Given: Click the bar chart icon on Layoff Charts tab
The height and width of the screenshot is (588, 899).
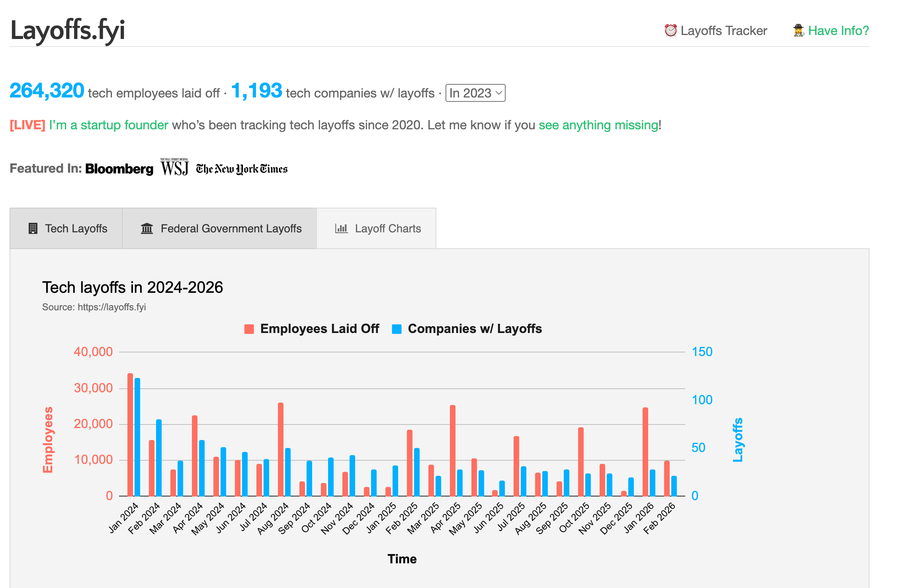Looking at the screenshot, I should 341,228.
